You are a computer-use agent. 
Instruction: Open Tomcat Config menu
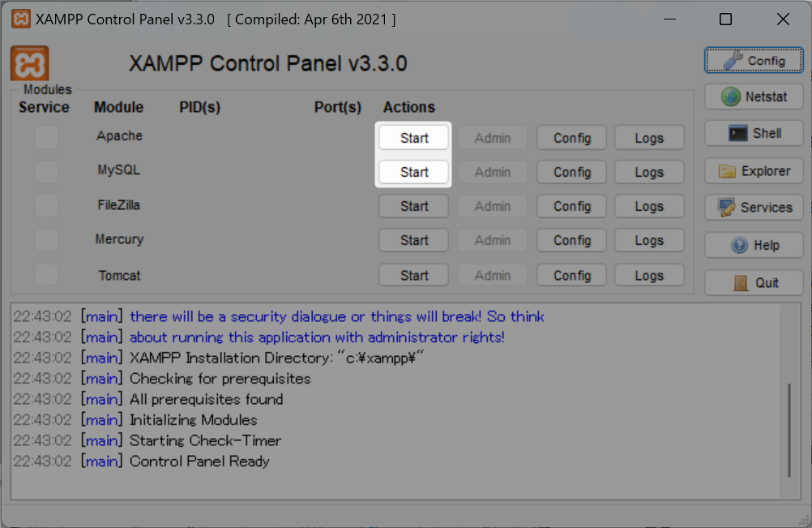571,275
